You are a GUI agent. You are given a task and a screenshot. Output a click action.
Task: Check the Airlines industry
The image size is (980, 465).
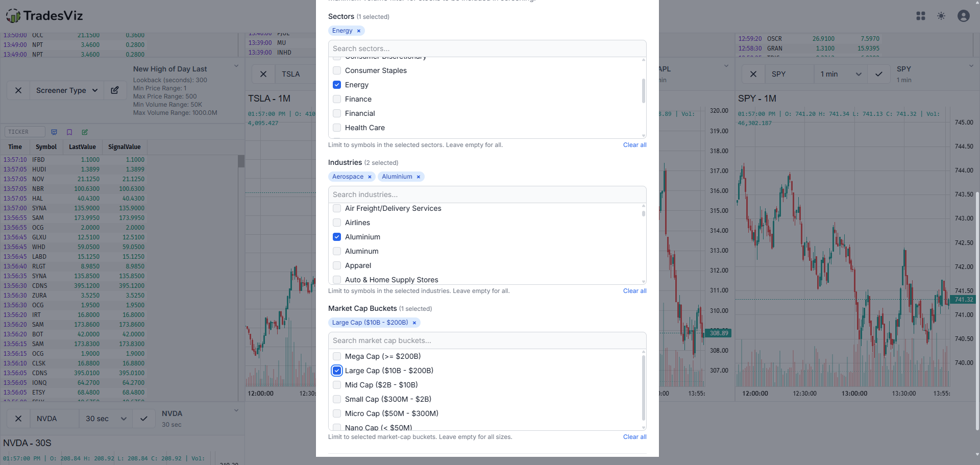(x=337, y=223)
